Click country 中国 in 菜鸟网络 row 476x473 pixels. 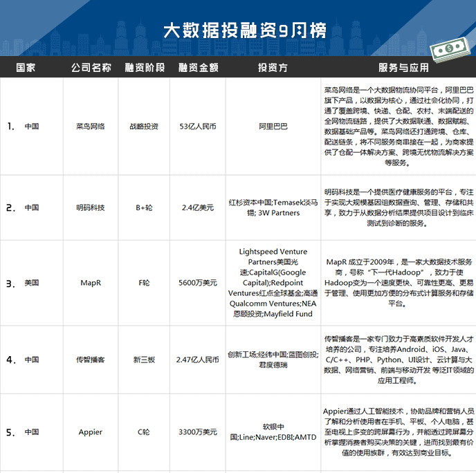tap(32, 127)
